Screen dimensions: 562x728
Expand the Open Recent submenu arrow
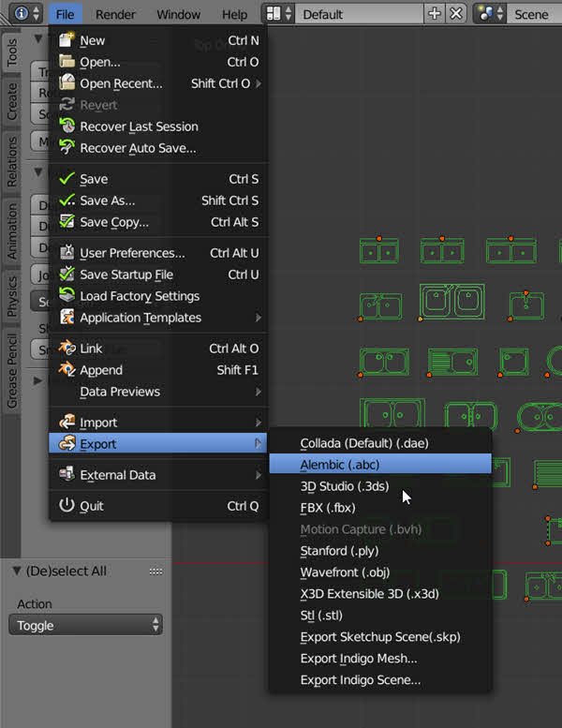coord(259,83)
